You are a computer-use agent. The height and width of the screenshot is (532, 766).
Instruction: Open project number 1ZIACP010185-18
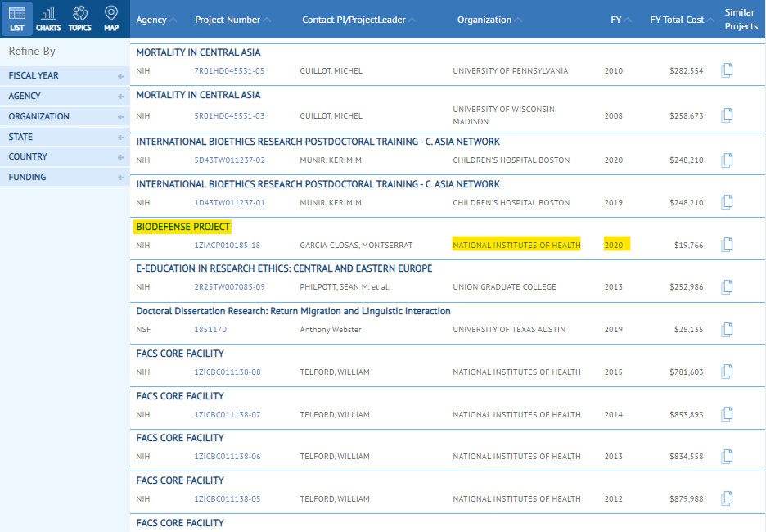pyautogui.click(x=228, y=246)
